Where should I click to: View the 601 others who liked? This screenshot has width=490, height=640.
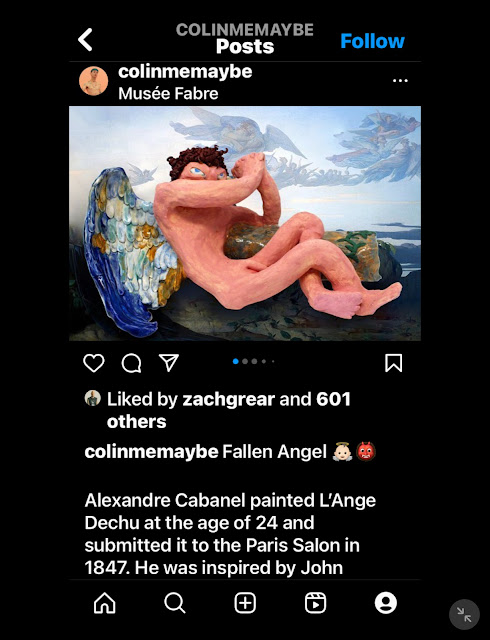pos(229,410)
